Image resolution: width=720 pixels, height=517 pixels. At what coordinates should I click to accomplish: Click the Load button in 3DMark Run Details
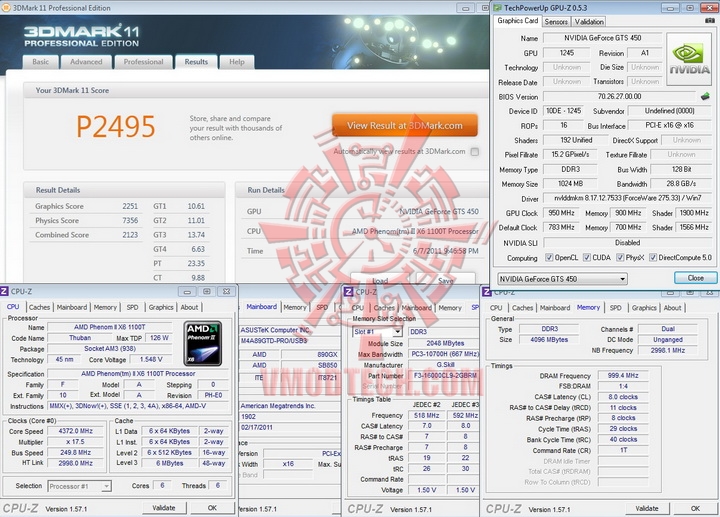[x=380, y=281]
